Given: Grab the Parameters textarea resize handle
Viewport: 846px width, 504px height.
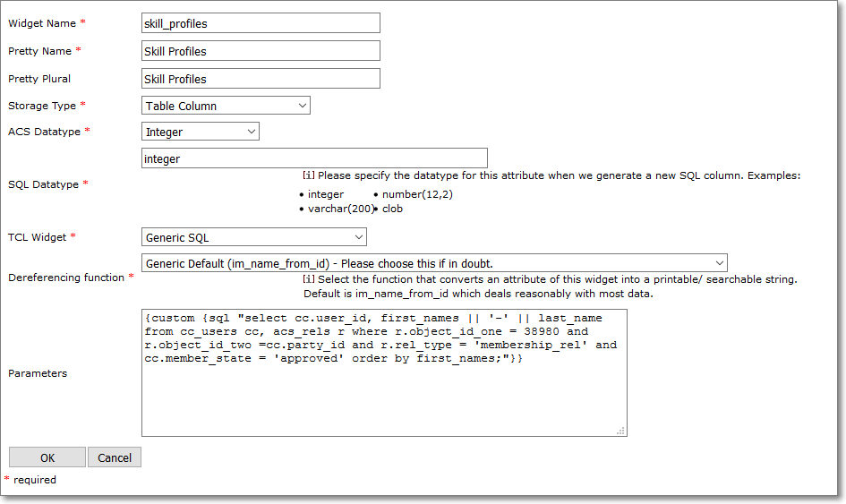Looking at the screenshot, I should click(620, 431).
